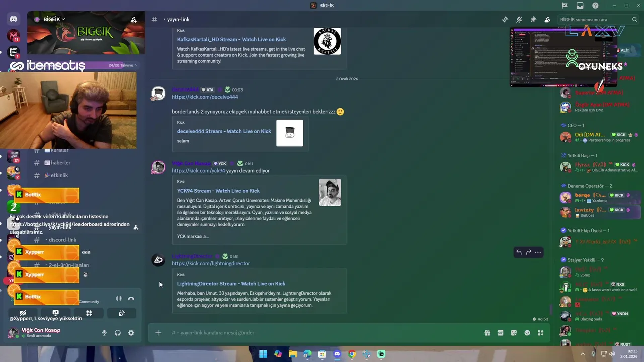Open the Discord help question icon

pos(595,5)
